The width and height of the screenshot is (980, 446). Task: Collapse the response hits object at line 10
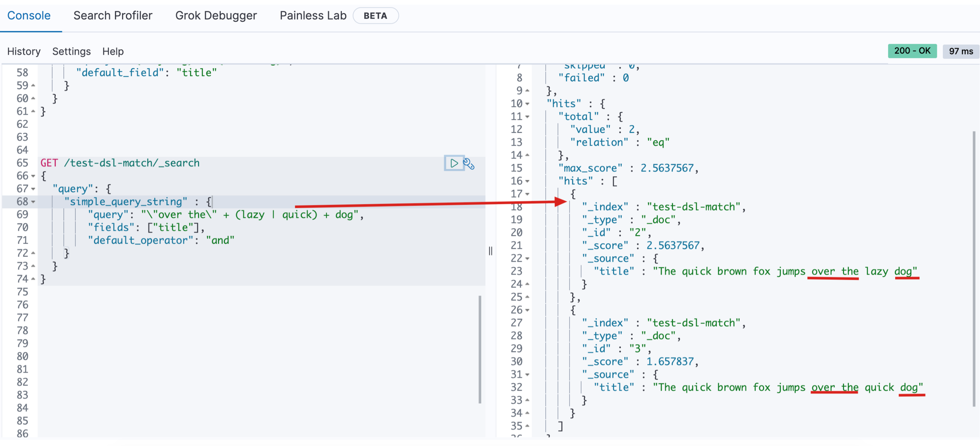point(527,104)
